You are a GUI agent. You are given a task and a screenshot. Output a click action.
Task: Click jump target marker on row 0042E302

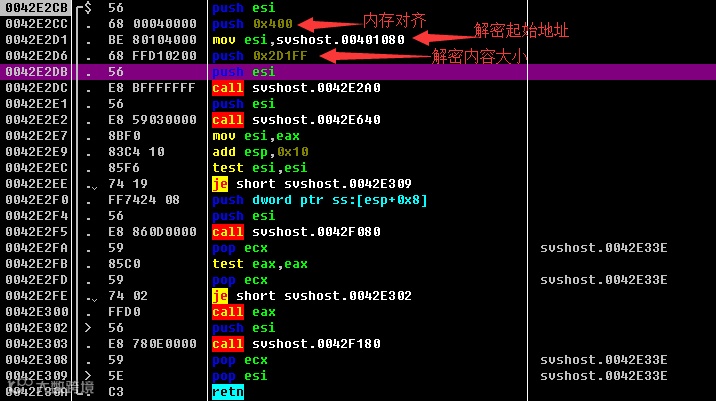pos(88,327)
